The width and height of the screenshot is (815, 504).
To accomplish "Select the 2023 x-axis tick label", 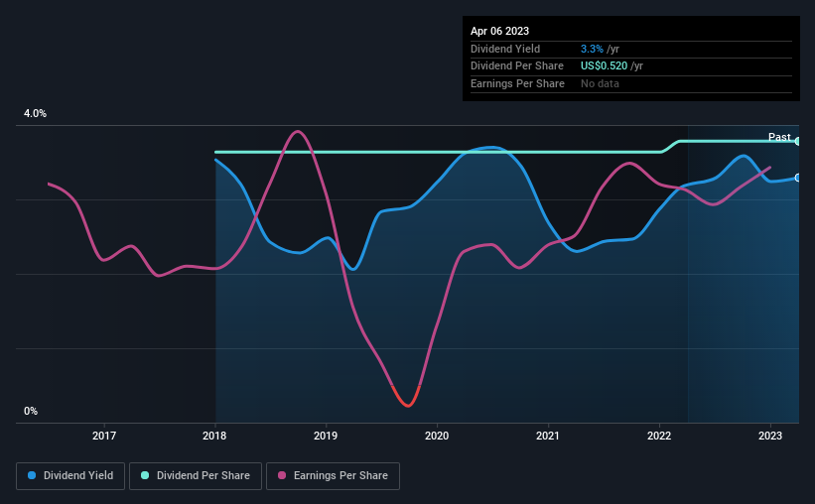I will coord(770,436).
